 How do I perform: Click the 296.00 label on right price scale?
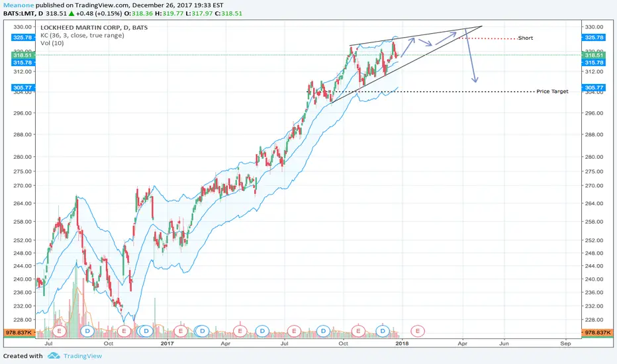(594, 113)
